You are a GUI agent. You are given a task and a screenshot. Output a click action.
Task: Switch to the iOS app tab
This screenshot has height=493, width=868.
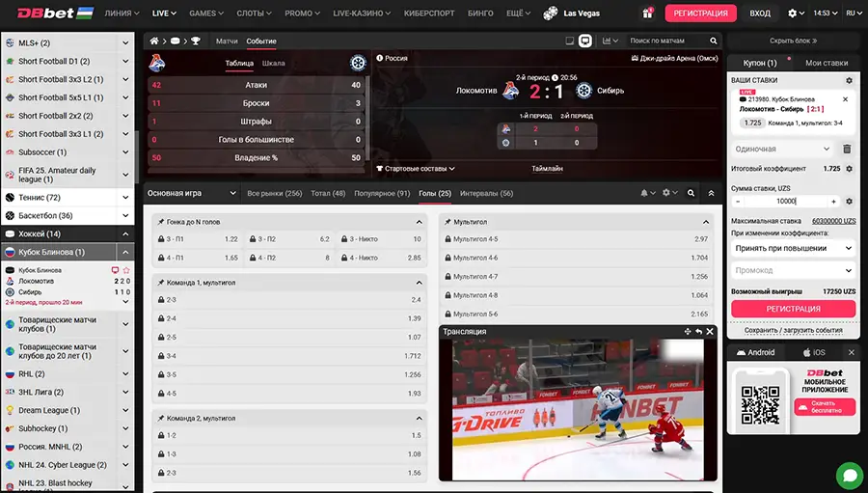pyautogui.click(x=814, y=352)
